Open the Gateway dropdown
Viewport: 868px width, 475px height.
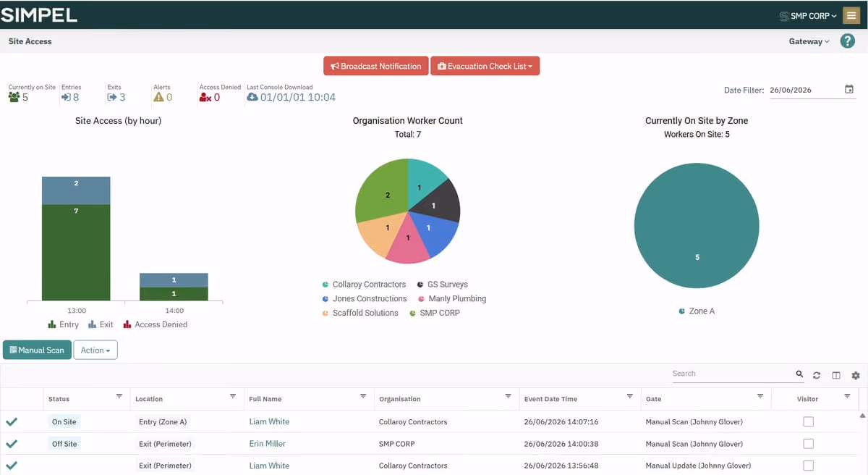[x=809, y=41]
